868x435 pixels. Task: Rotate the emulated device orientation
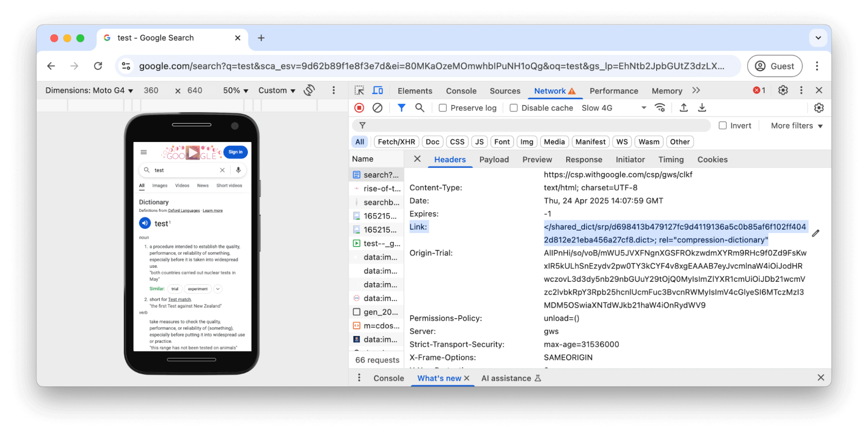pos(308,90)
